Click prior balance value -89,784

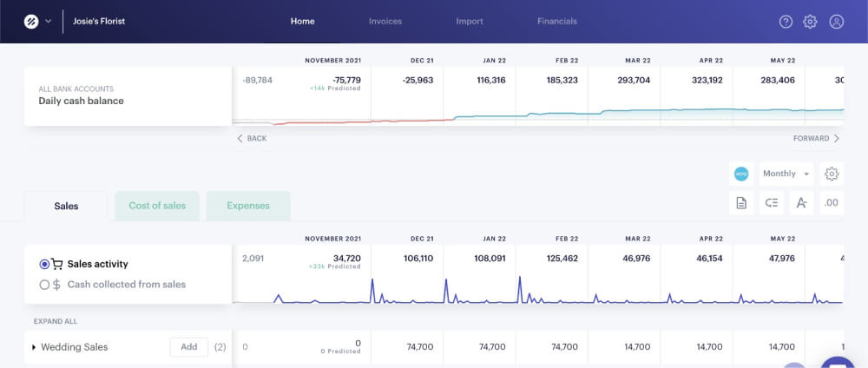(258, 80)
